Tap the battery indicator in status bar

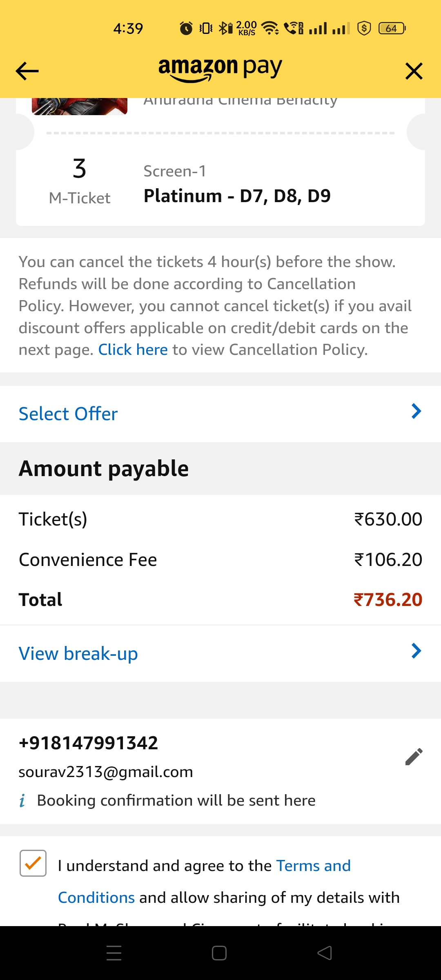[x=392, y=29]
